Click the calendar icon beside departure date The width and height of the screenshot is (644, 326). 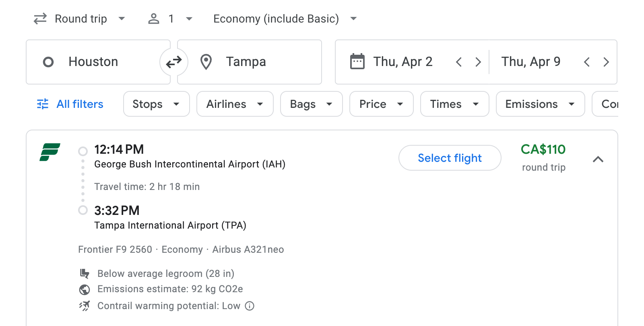tap(357, 61)
